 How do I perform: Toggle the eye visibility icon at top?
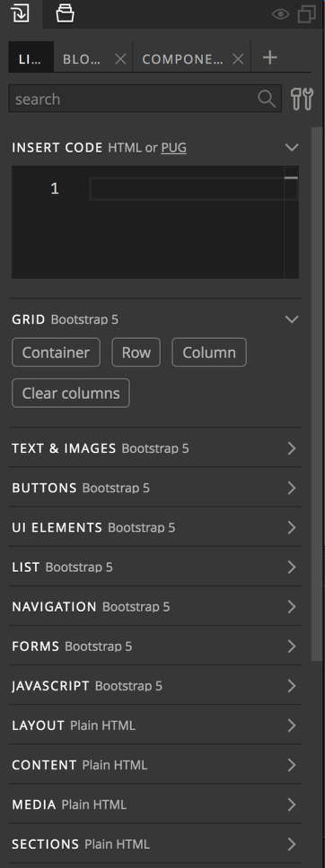pyautogui.click(x=281, y=14)
